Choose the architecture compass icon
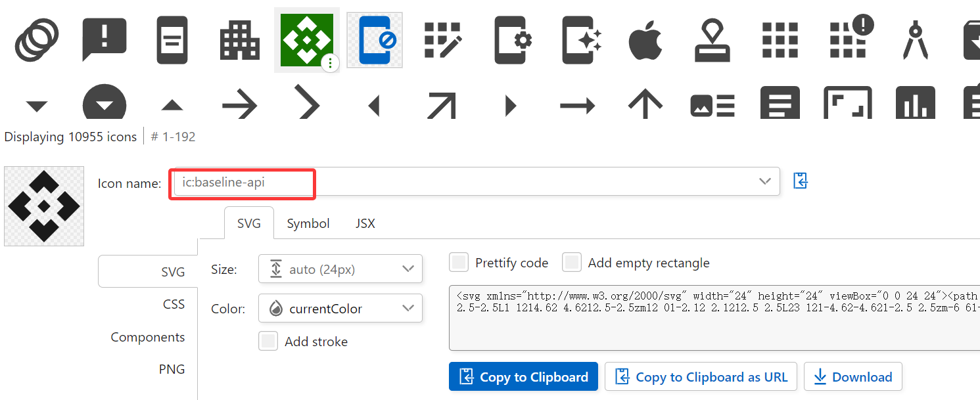 click(x=915, y=40)
